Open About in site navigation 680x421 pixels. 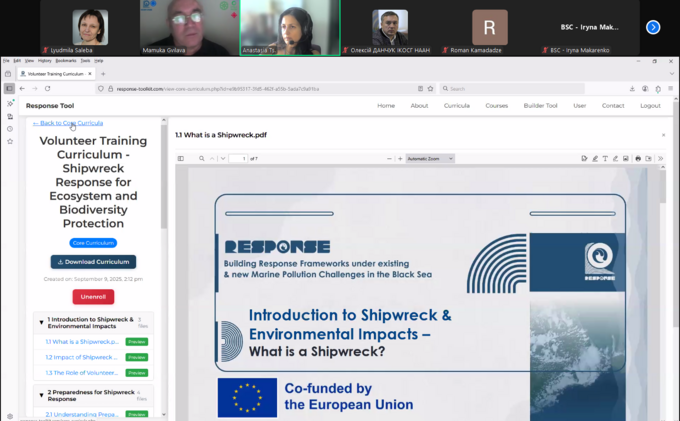click(x=419, y=106)
